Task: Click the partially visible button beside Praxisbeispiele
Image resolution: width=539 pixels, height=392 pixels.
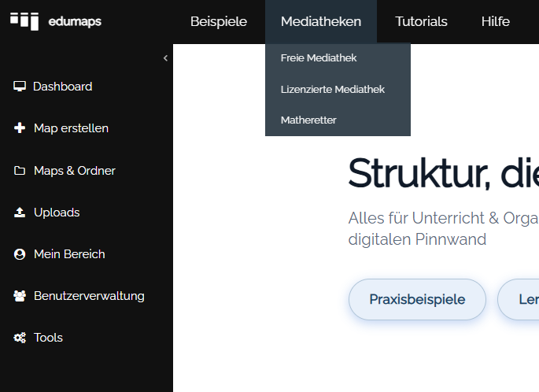Action: point(519,299)
